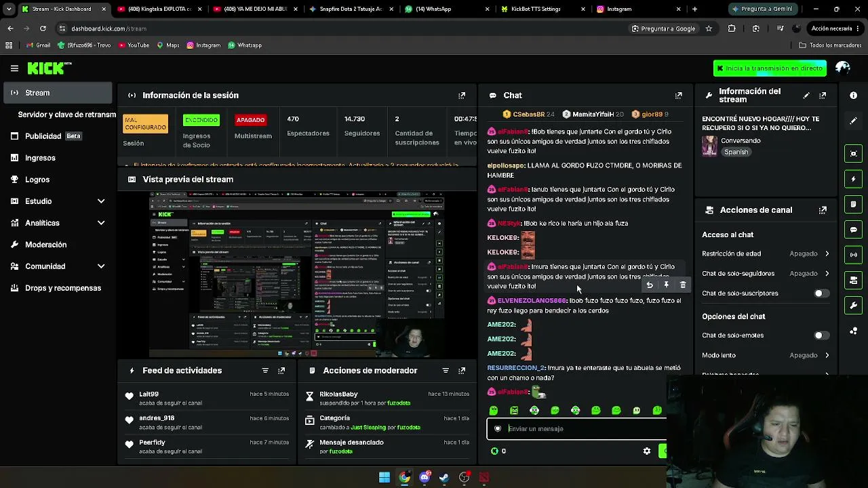Pop out the Chat panel
Viewport: 868px width, 488px height.
click(x=678, y=96)
